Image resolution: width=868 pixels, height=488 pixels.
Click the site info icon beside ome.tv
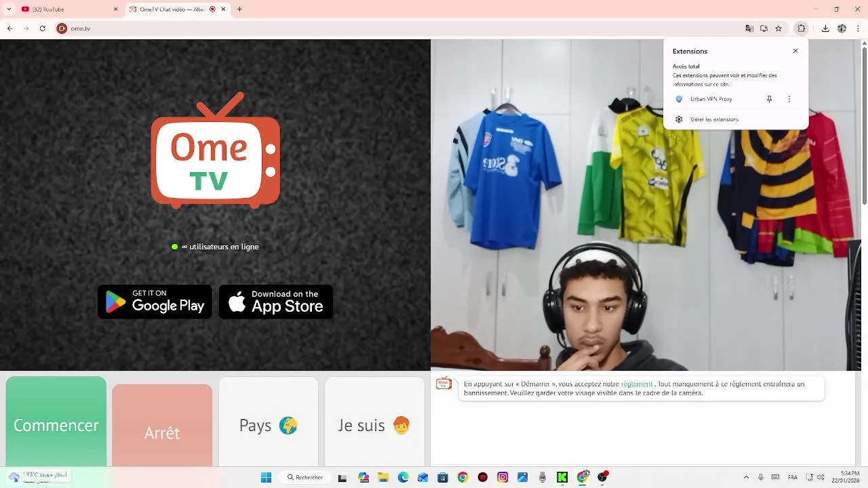coord(62,28)
